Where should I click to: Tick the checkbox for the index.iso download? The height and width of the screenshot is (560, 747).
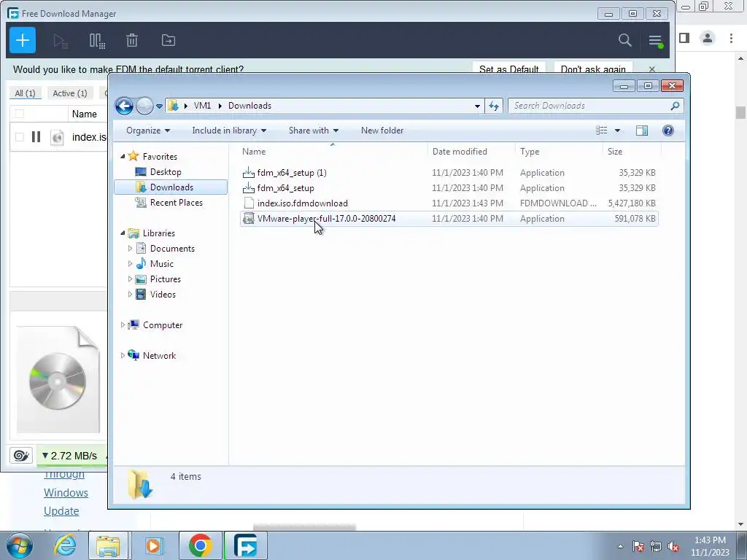coord(20,137)
